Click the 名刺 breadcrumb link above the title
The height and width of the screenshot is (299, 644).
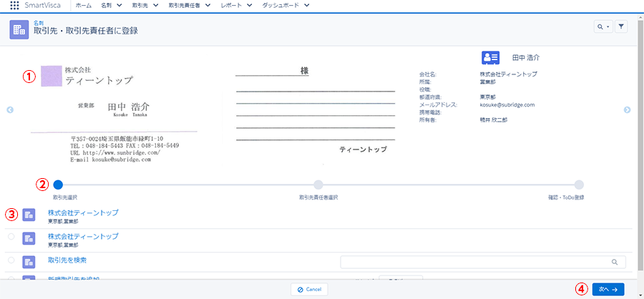click(x=39, y=24)
